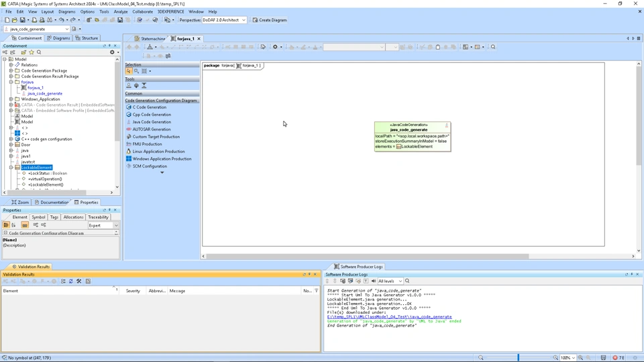644x362 pixels.
Task: Open the File menu
Action: tap(9, 11)
